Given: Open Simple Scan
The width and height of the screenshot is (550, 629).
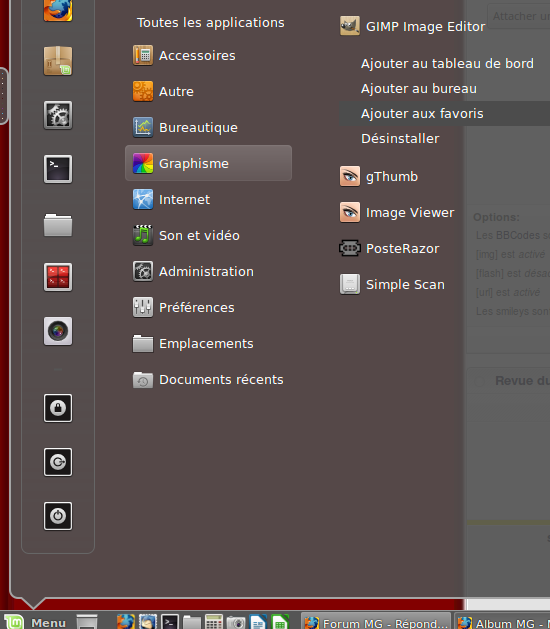Looking at the screenshot, I should 392,284.
